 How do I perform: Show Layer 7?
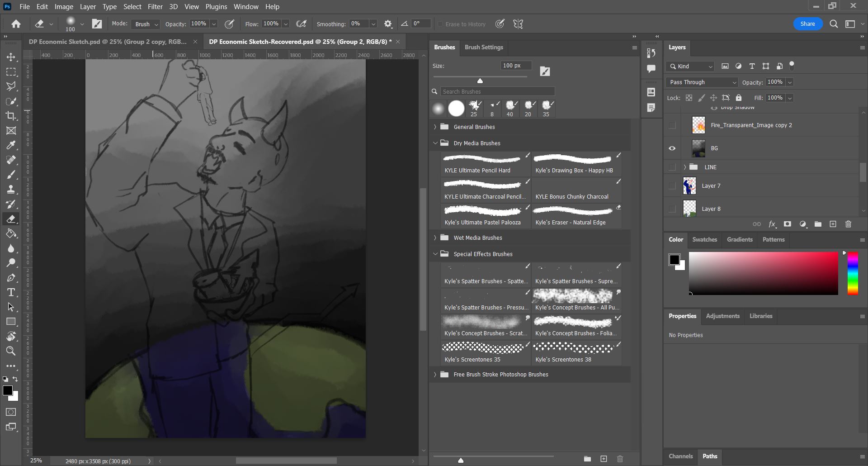672,186
